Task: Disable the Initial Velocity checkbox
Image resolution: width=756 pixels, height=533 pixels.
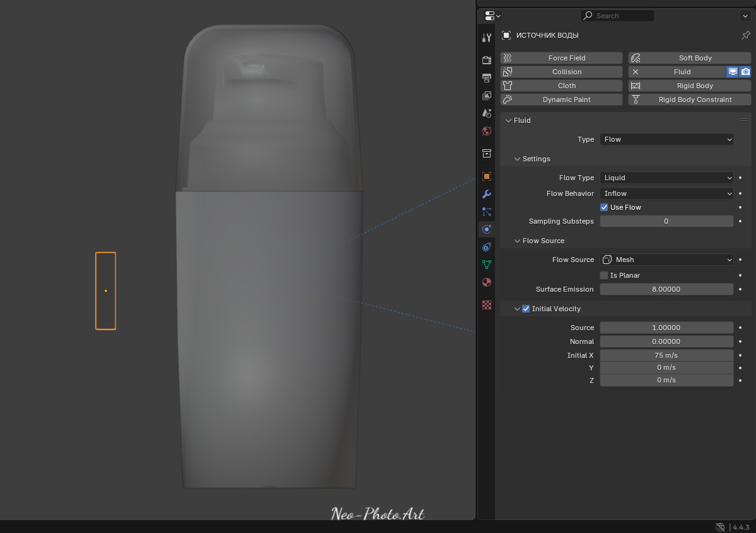Action: pos(526,309)
